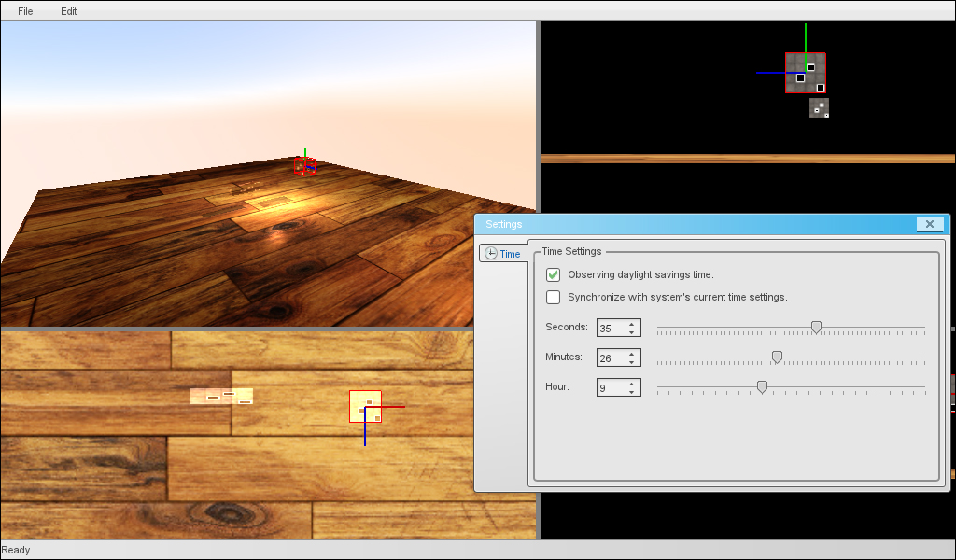Click inside the Minutes input field
The image size is (956, 560).
click(611, 357)
